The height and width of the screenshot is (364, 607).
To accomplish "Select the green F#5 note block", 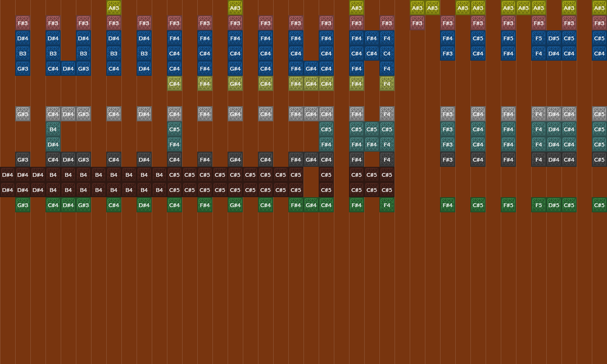I will (x=508, y=205).
